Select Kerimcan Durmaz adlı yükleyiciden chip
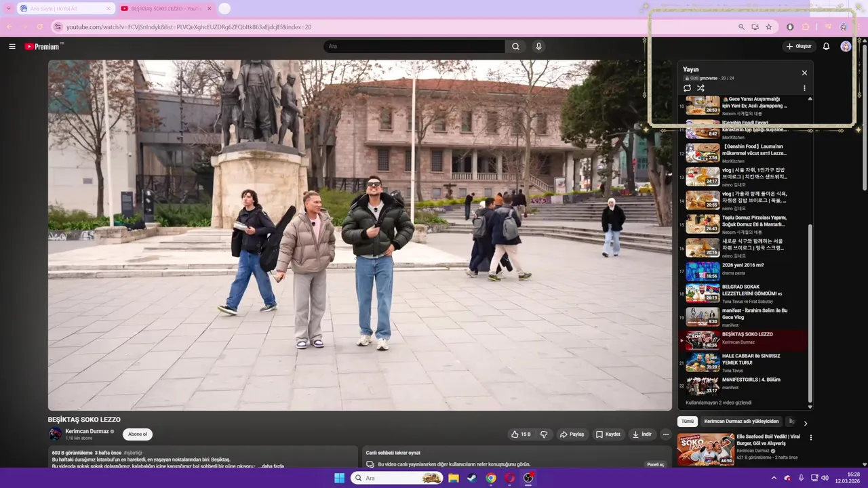Image resolution: width=868 pixels, height=488 pixels. [741, 422]
